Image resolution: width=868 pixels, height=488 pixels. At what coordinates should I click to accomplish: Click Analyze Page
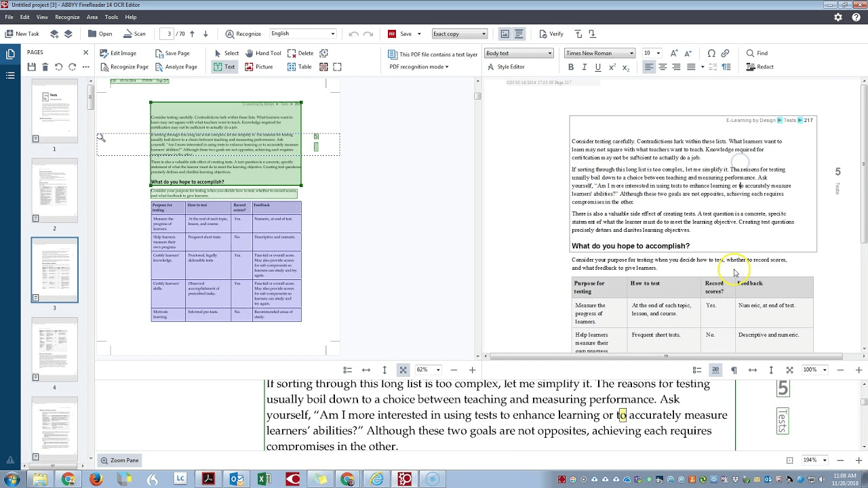[176, 67]
